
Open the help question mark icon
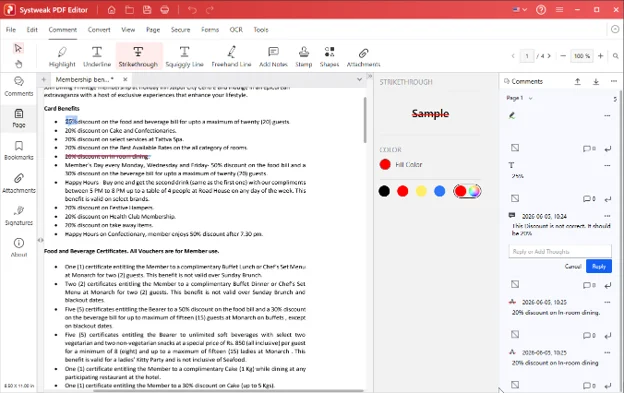(541, 10)
